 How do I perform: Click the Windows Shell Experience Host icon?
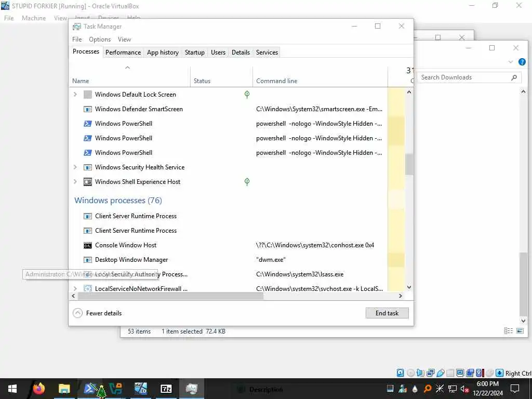87,182
